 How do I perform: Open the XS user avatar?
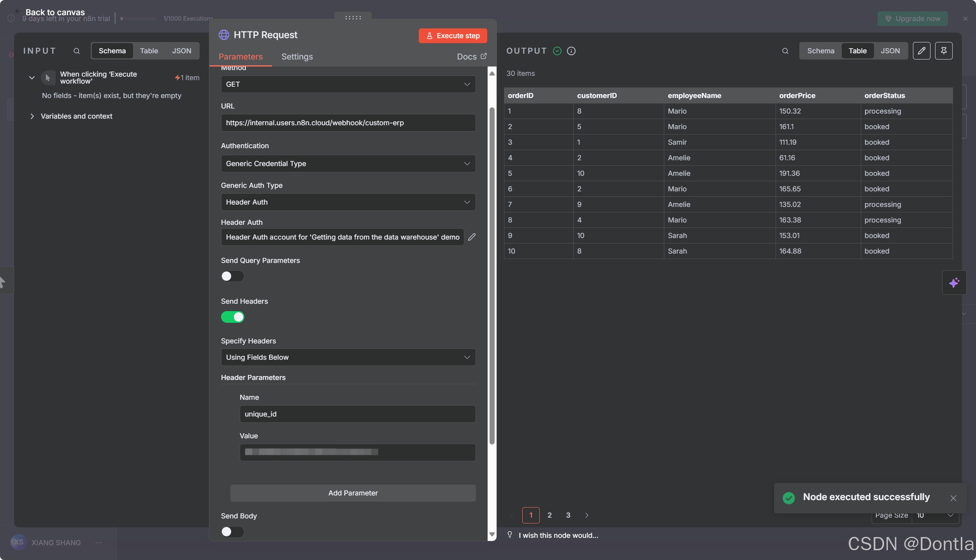(18, 542)
